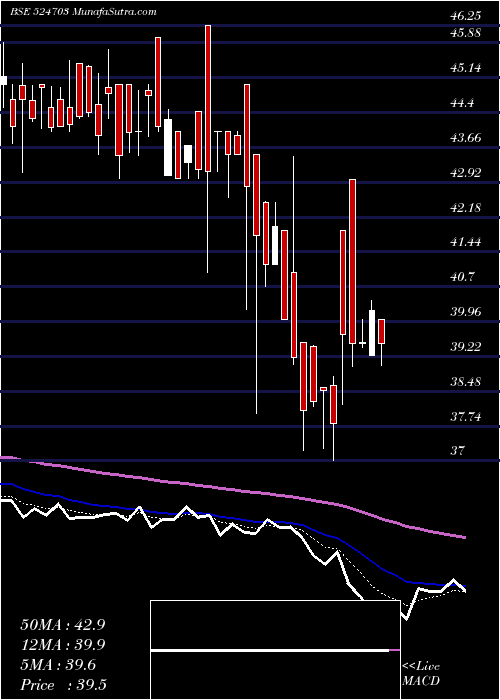Click the 41.44 price axis label
This screenshot has height=700, width=500.
(x=465, y=242)
